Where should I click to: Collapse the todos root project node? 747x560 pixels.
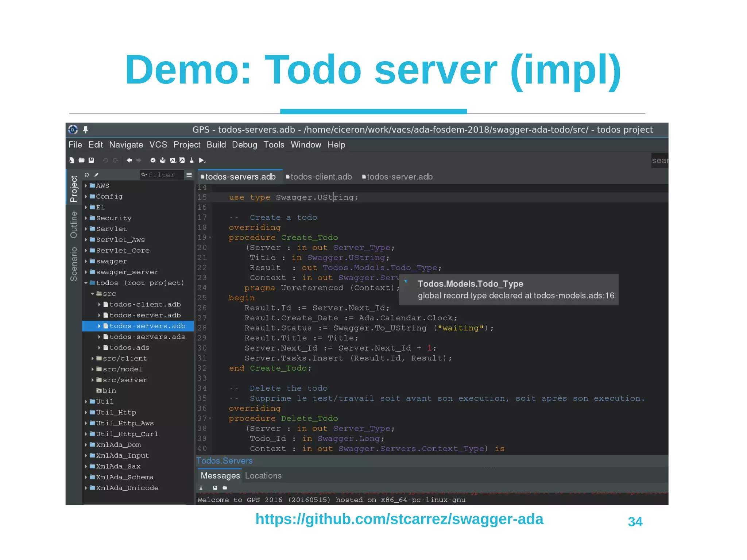coord(86,283)
